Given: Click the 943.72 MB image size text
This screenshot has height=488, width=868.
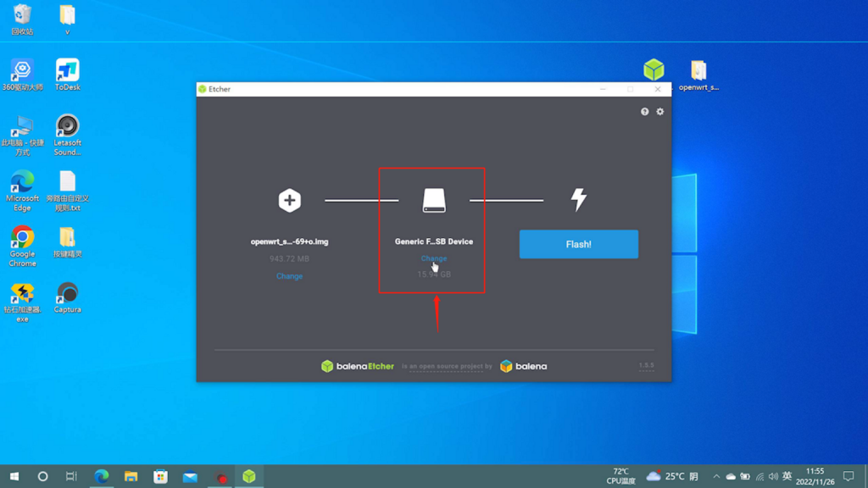Looking at the screenshot, I should click(290, 259).
